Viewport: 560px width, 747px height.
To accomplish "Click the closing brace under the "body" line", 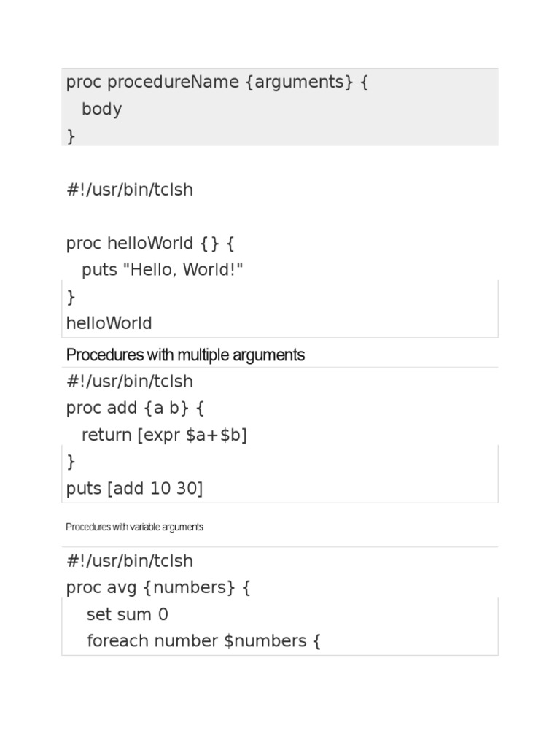I will (71, 136).
